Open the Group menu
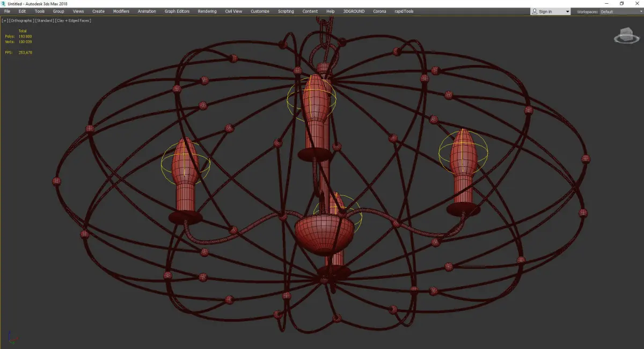The height and width of the screenshot is (349, 644). (58, 11)
